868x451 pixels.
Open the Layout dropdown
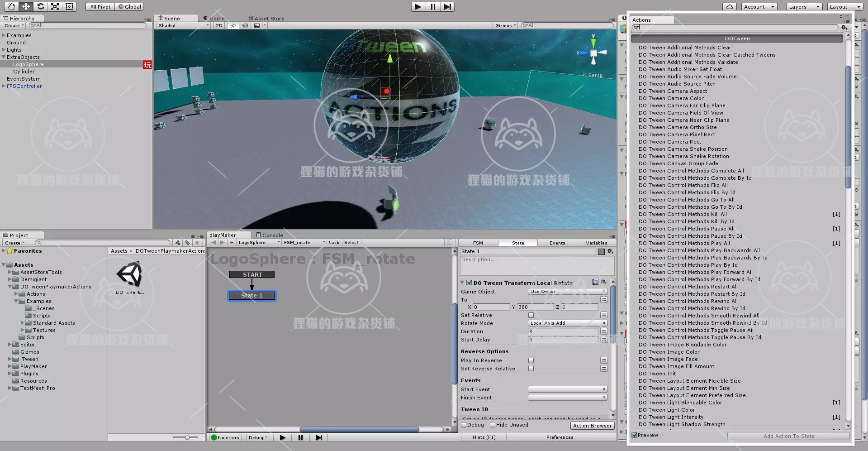pos(845,7)
